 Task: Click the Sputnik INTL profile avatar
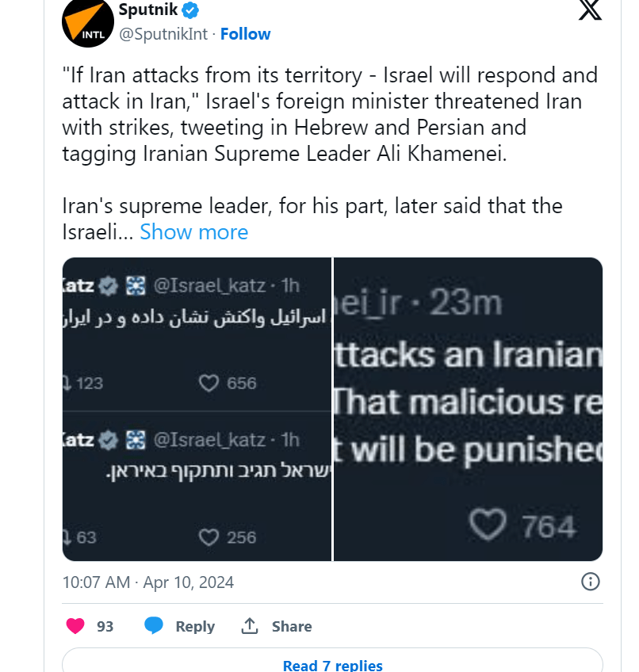(84, 22)
